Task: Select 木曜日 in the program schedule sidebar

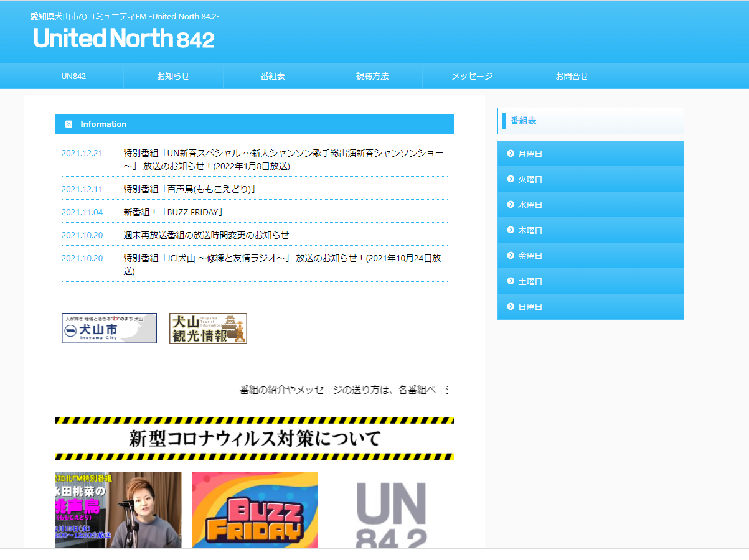Action: tap(591, 230)
